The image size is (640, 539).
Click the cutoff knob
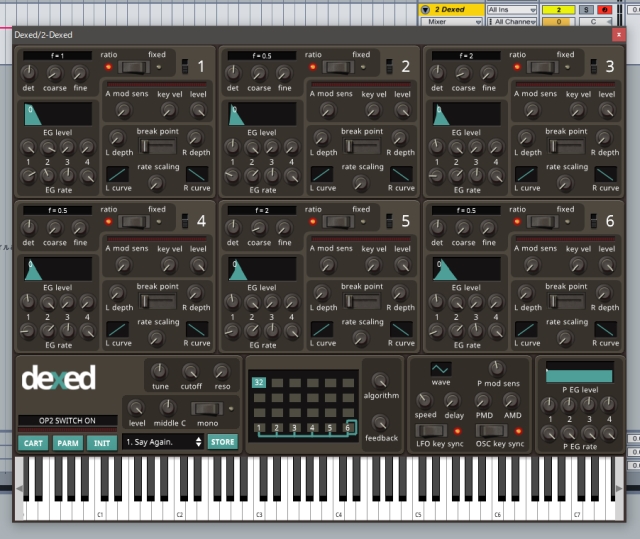point(189,372)
